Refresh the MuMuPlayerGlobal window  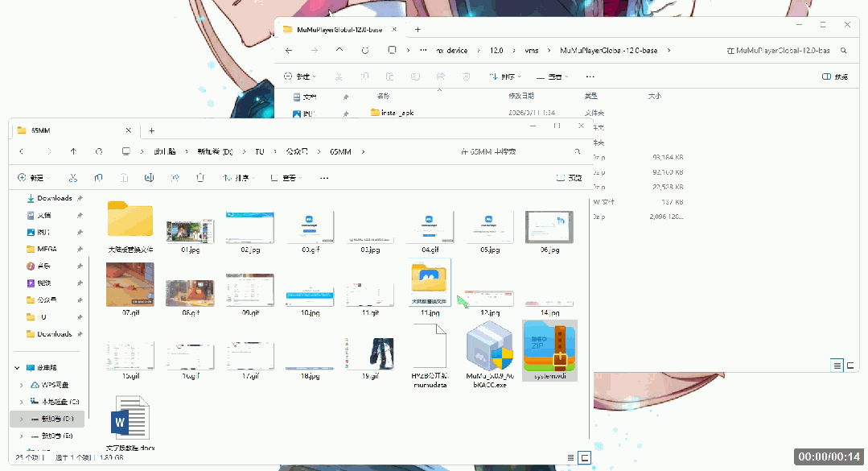tap(364, 51)
